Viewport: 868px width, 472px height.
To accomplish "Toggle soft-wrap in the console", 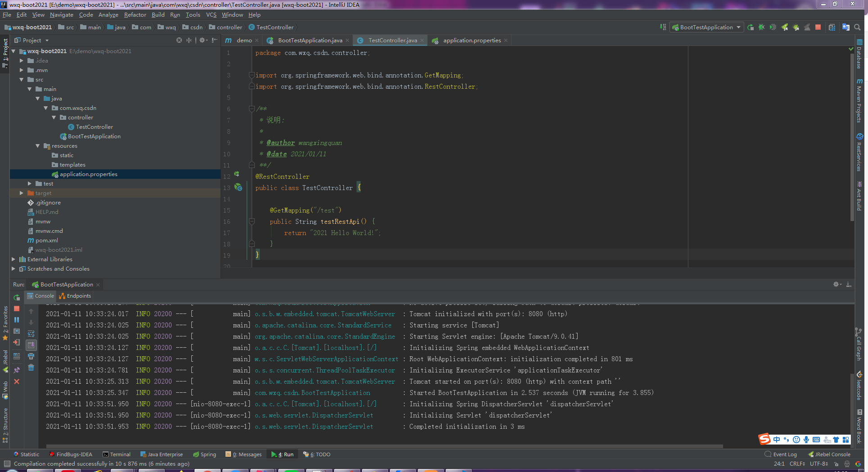I will (x=31, y=333).
